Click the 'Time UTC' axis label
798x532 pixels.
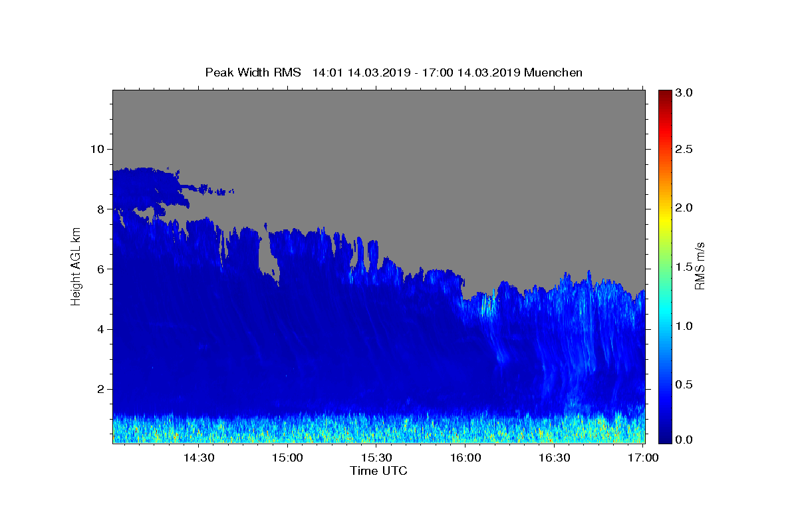[x=378, y=471]
